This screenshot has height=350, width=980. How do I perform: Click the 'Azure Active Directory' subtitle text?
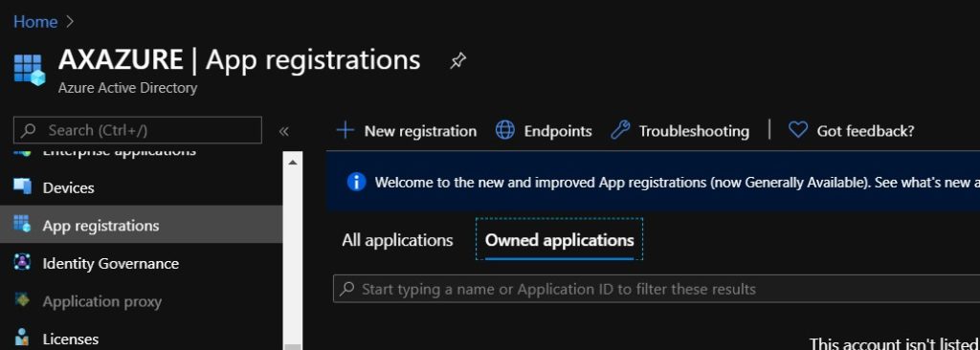[x=127, y=88]
